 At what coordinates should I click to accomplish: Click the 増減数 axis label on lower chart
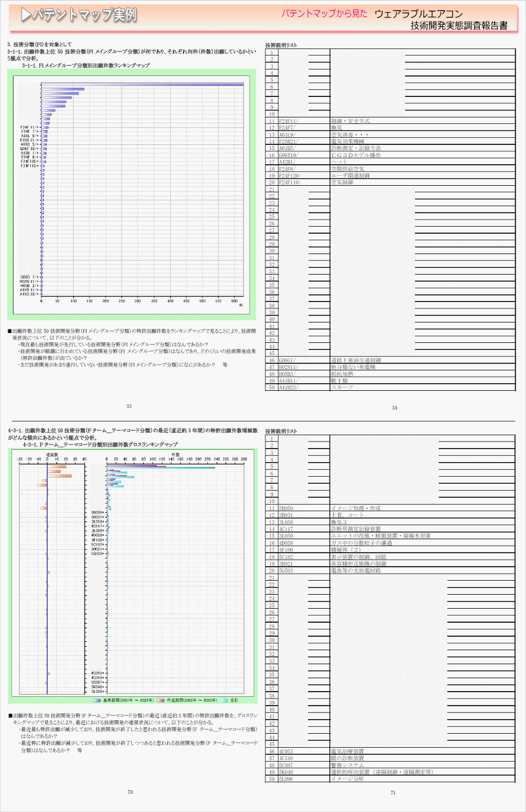coord(52,454)
